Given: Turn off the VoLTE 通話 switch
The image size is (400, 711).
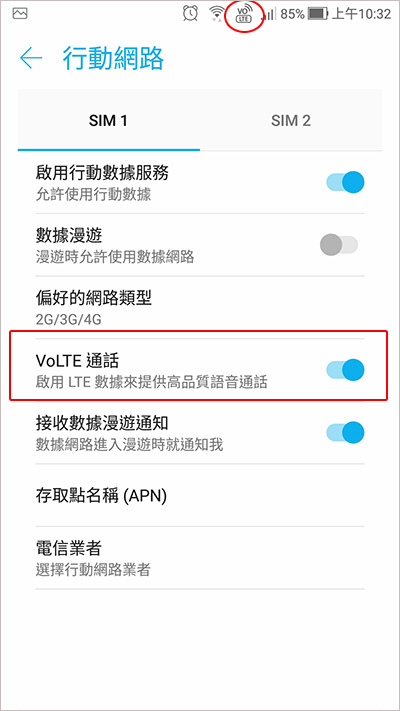Looking at the screenshot, I should pos(345,370).
